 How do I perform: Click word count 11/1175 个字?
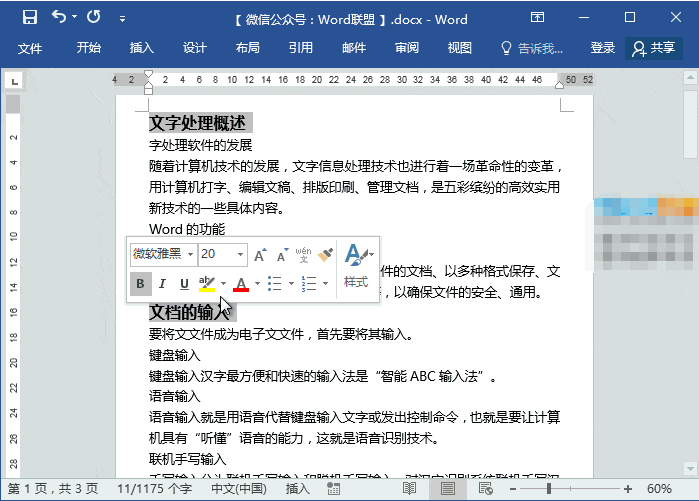click(154, 489)
